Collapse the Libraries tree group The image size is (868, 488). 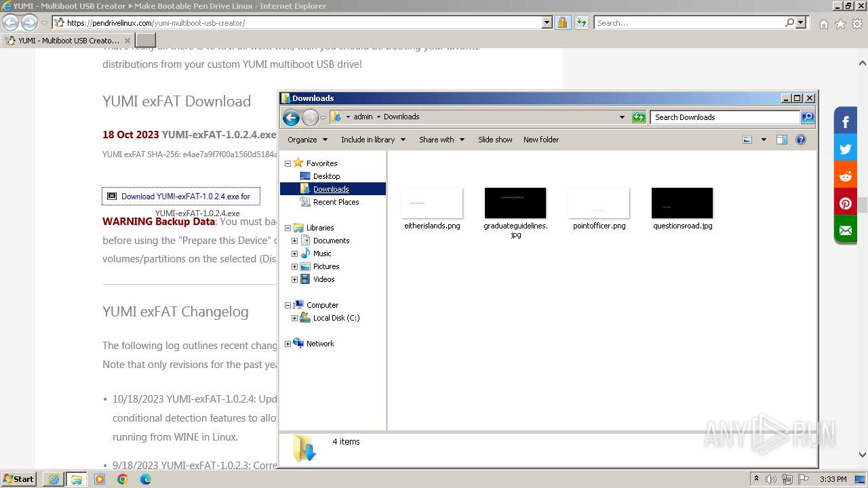point(288,228)
